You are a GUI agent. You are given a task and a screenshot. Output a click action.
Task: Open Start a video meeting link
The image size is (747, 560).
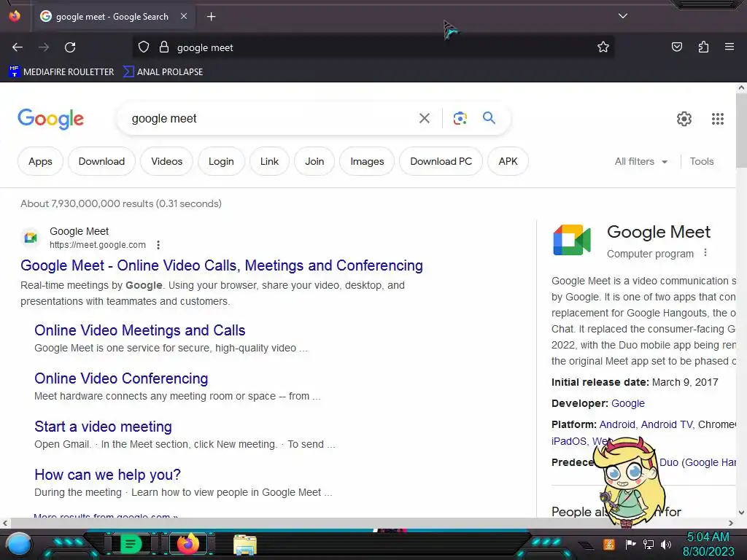(103, 426)
